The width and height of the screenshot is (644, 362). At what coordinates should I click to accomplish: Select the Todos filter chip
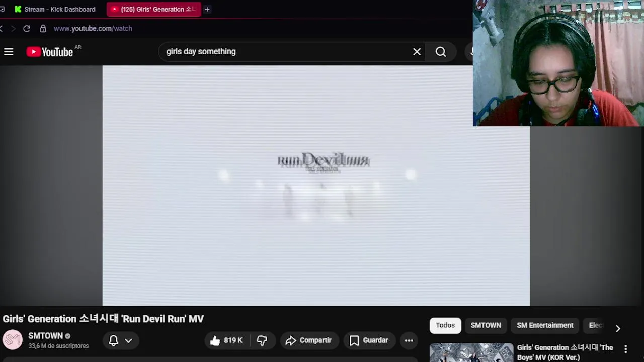pos(445,325)
